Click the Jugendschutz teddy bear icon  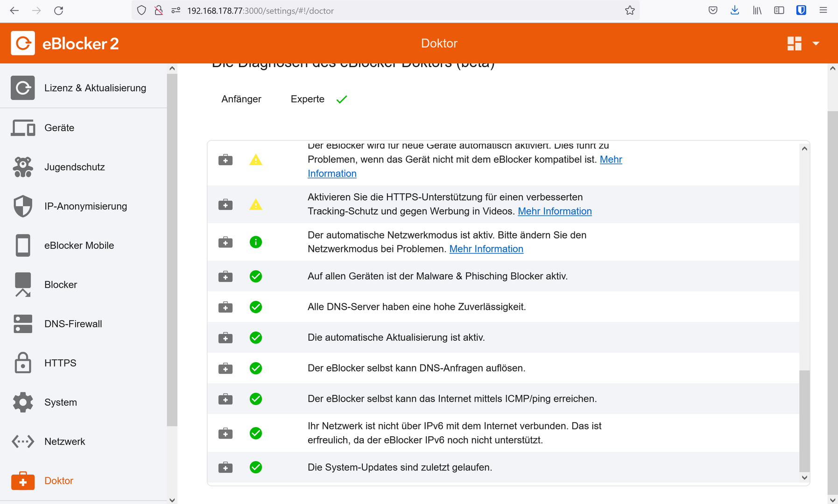click(23, 167)
